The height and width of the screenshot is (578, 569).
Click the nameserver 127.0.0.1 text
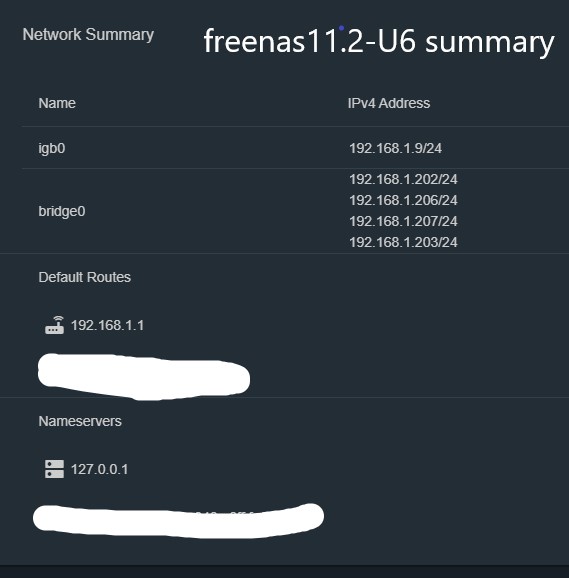pos(100,469)
